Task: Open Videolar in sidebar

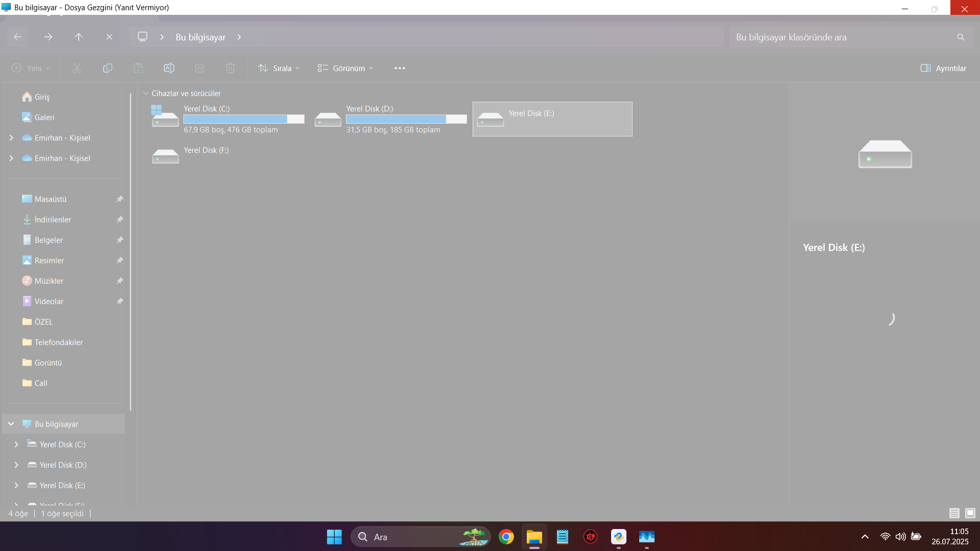Action: tap(63, 302)
